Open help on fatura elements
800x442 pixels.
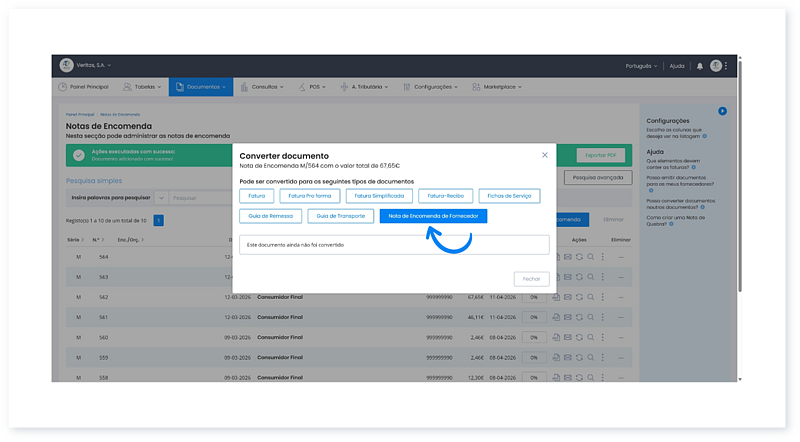(x=693, y=167)
